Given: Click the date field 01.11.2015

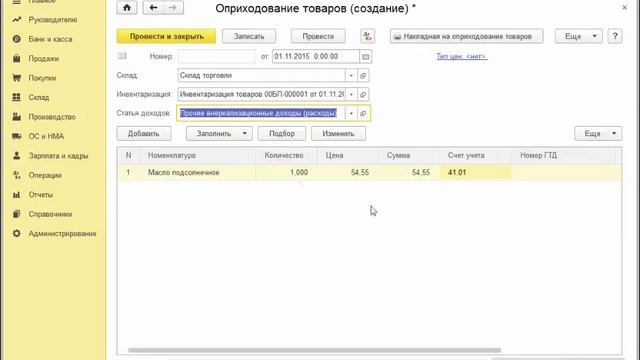Looking at the screenshot, I should 316,56.
